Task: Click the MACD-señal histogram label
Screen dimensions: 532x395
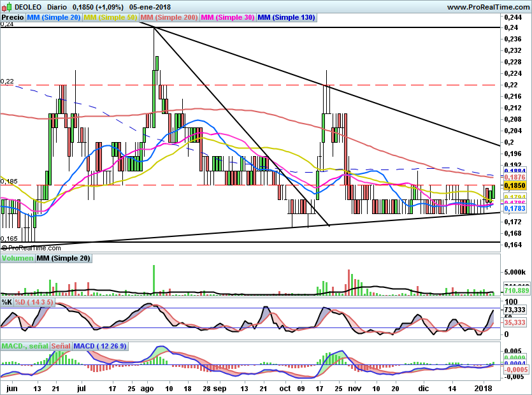Action: (25, 346)
